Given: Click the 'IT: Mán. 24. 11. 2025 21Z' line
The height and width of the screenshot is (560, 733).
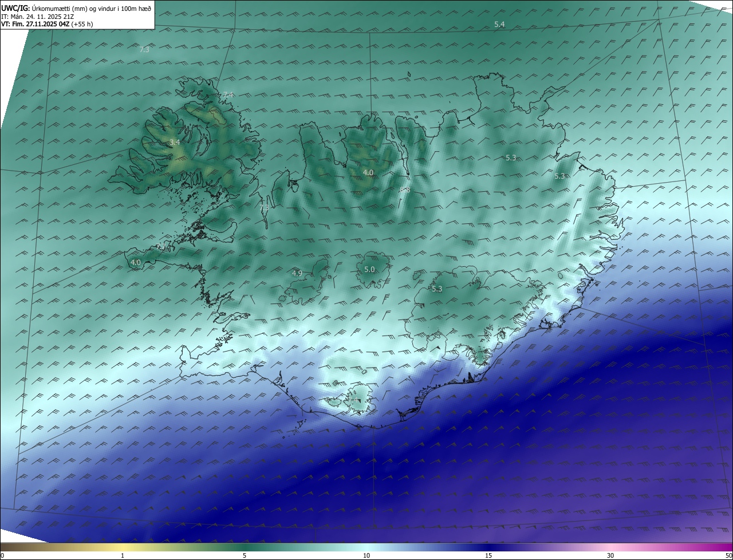Looking at the screenshot, I should tap(37, 16).
